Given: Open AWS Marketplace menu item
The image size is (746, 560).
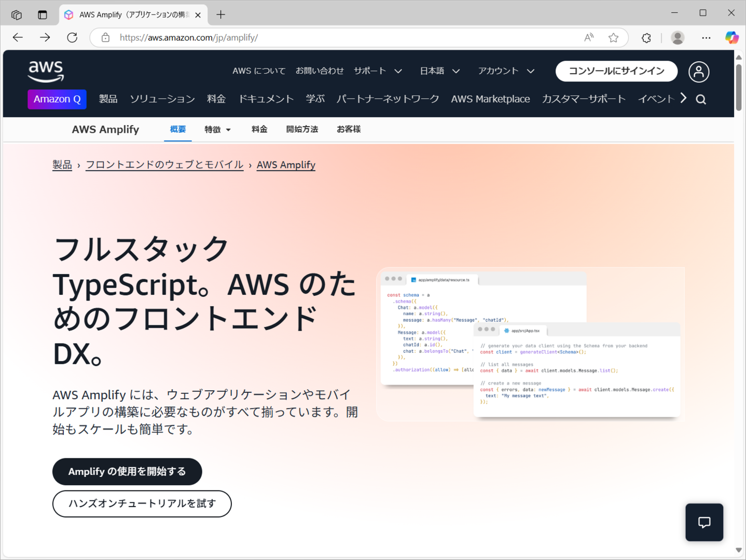Looking at the screenshot, I should [x=490, y=99].
